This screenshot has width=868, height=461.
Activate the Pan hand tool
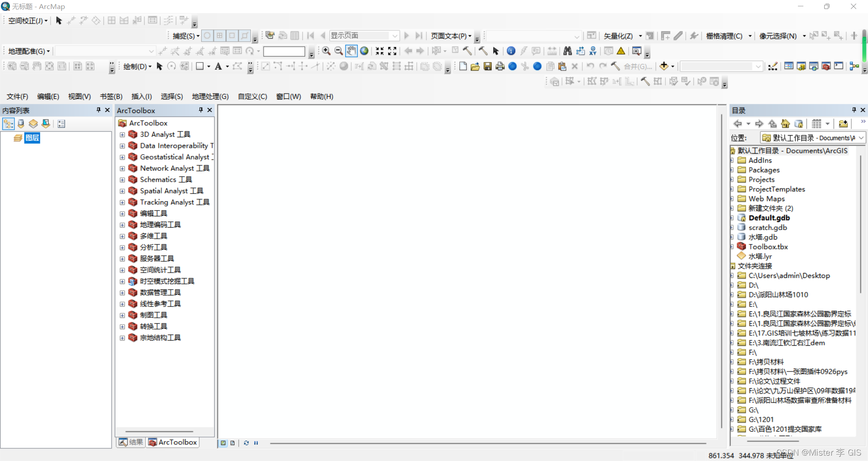click(x=351, y=51)
